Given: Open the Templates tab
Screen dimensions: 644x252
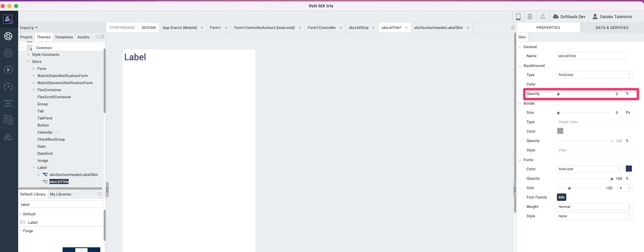Looking at the screenshot, I should (x=64, y=37).
